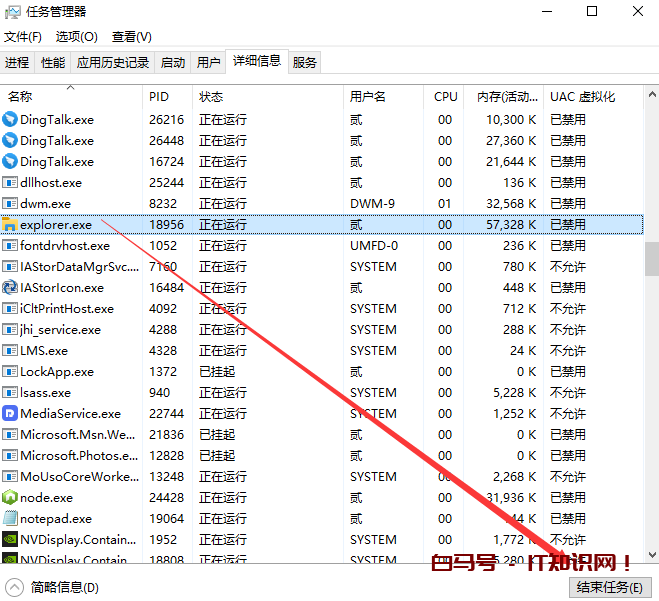Click the IAStorIcon.exe process icon
Image resolution: width=659 pixels, height=601 pixels.
coord(10,288)
